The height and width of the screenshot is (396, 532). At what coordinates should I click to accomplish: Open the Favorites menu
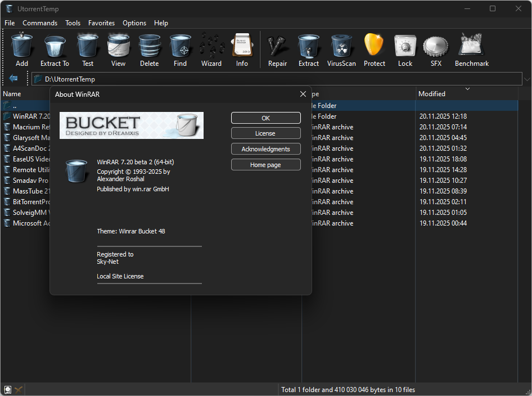click(101, 22)
